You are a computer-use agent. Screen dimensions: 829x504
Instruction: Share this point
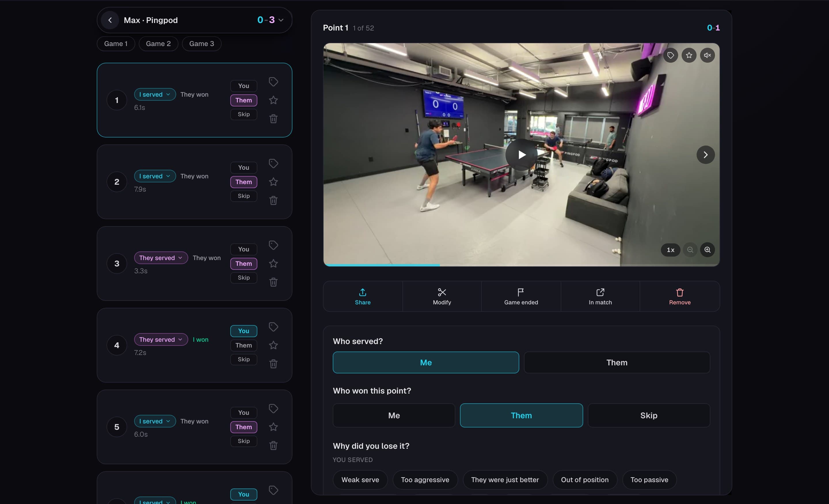[x=363, y=297]
